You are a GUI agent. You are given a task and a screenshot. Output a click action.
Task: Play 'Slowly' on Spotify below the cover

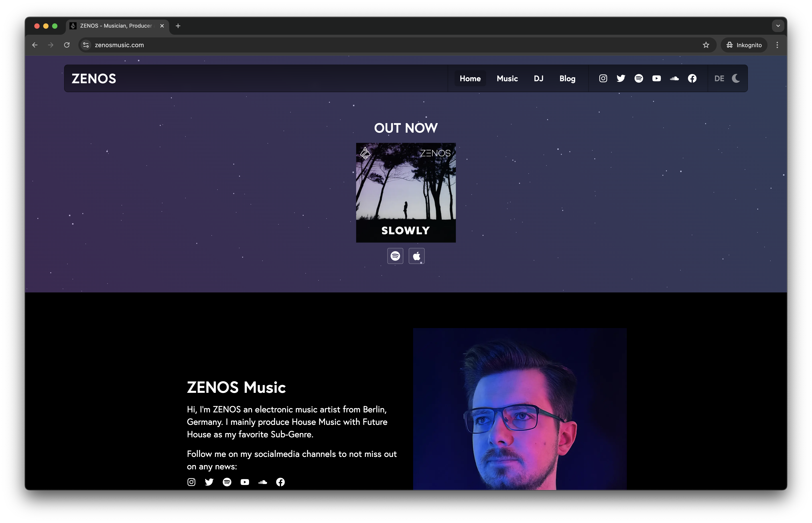(395, 256)
